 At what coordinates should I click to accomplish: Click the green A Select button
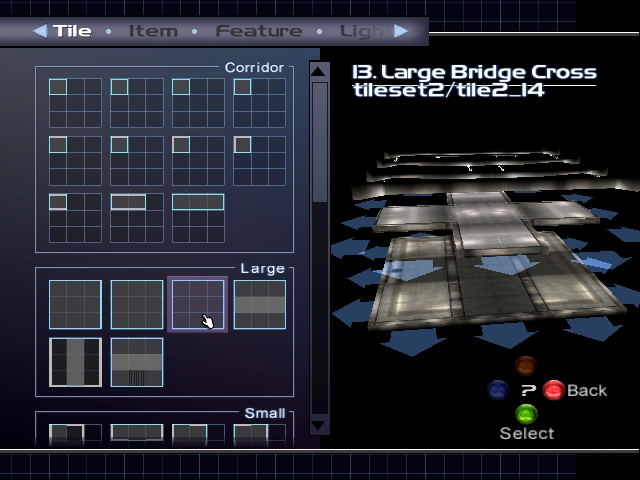click(x=526, y=414)
